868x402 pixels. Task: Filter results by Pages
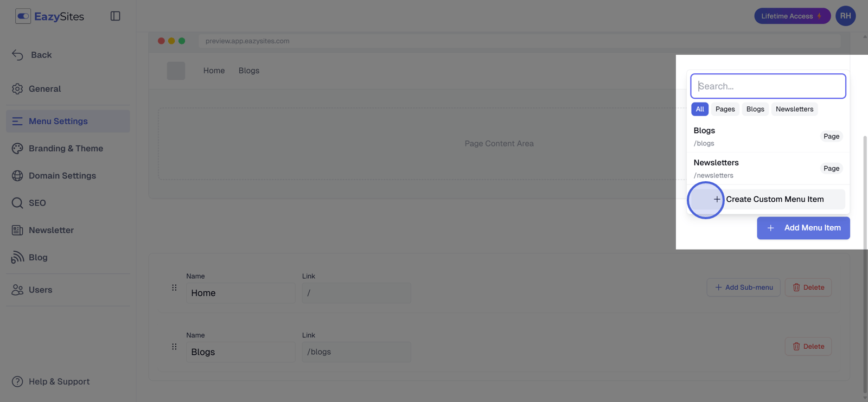click(x=725, y=109)
